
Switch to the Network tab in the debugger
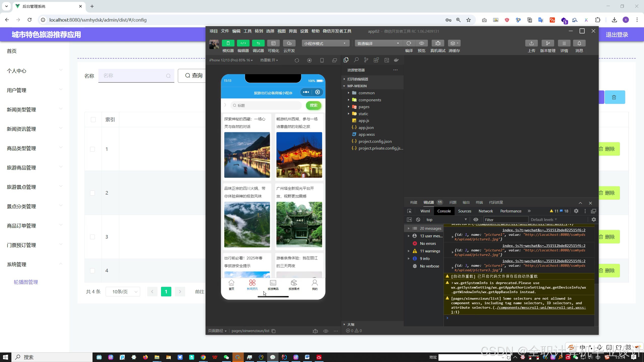[486, 211]
